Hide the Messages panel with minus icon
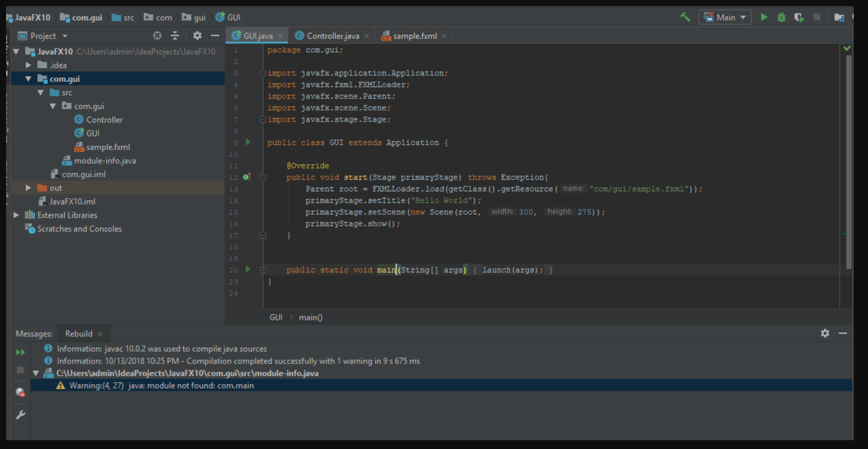This screenshot has width=868, height=449. tap(843, 333)
